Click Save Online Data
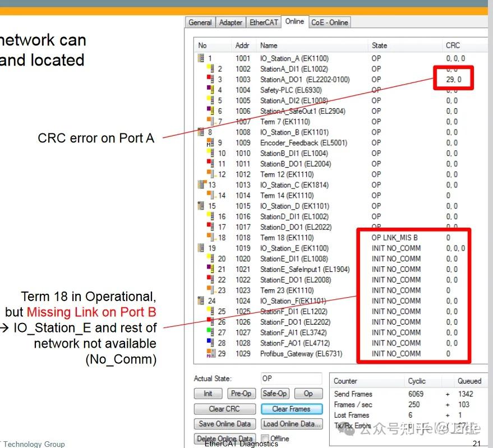The image size is (493, 448). pyautogui.click(x=224, y=423)
